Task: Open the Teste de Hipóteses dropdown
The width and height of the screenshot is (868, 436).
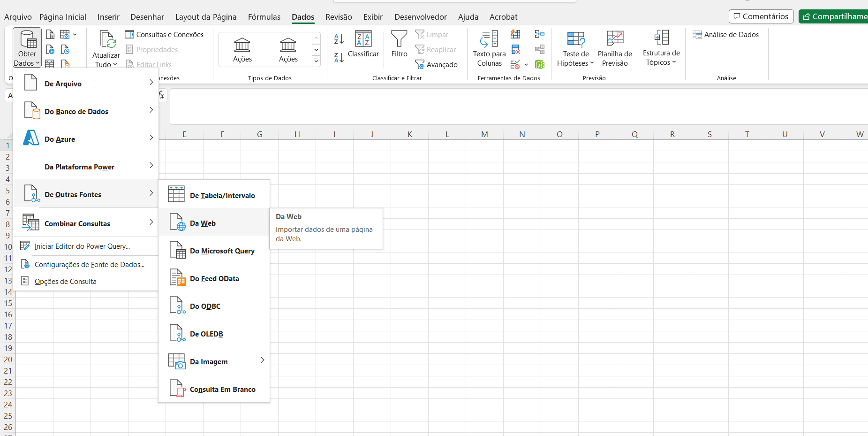Action: pos(575,49)
